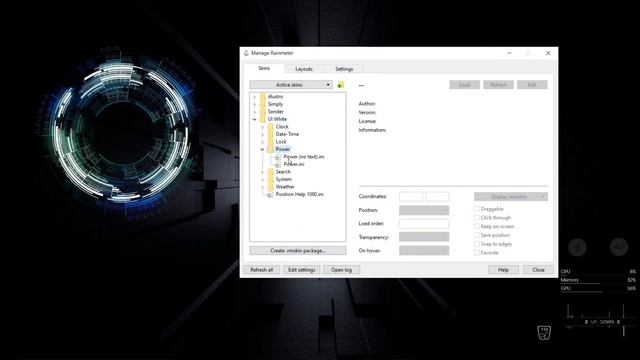Screen dimensions: 640x360
Task: Click the Lock folder icon
Action: tap(271, 142)
